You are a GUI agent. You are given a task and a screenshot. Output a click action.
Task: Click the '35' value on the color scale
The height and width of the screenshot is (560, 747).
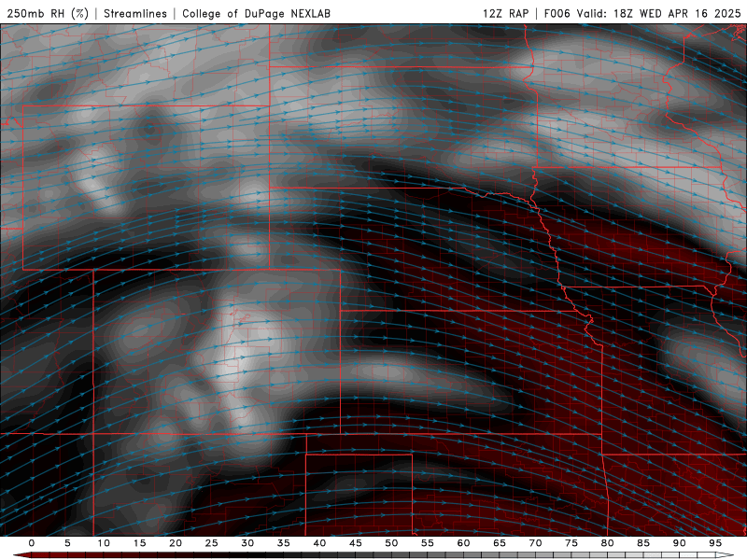(x=284, y=543)
